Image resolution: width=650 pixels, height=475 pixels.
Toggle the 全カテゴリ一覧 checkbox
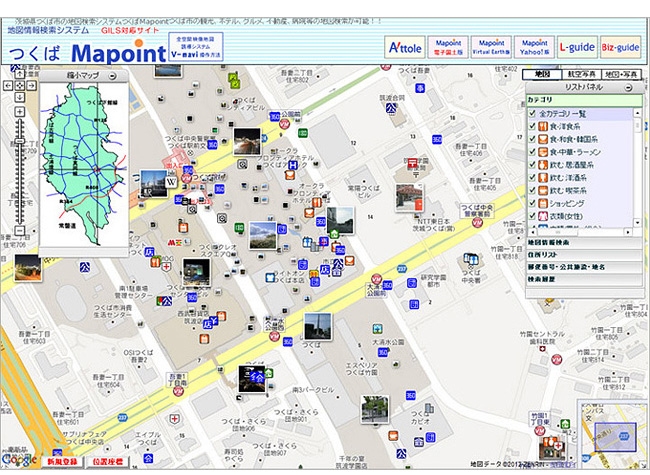click(x=532, y=113)
